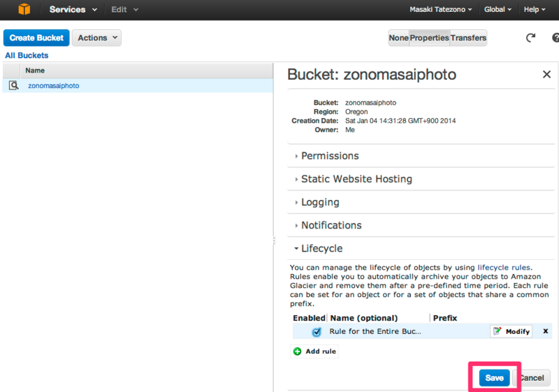This screenshot has width=559, height=392.
Task: Click the Add rule button
Action: click(x=314, y=351)
